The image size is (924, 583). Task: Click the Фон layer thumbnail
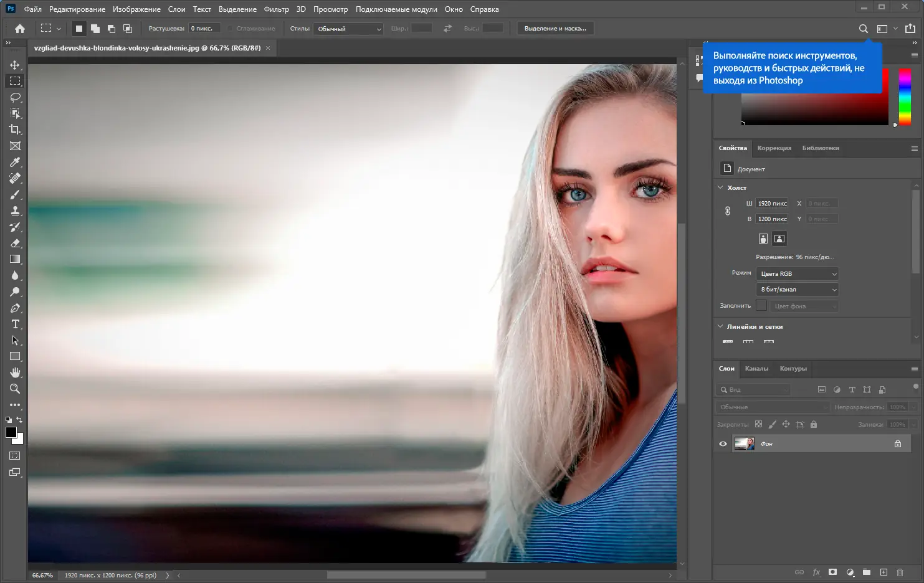744,443
